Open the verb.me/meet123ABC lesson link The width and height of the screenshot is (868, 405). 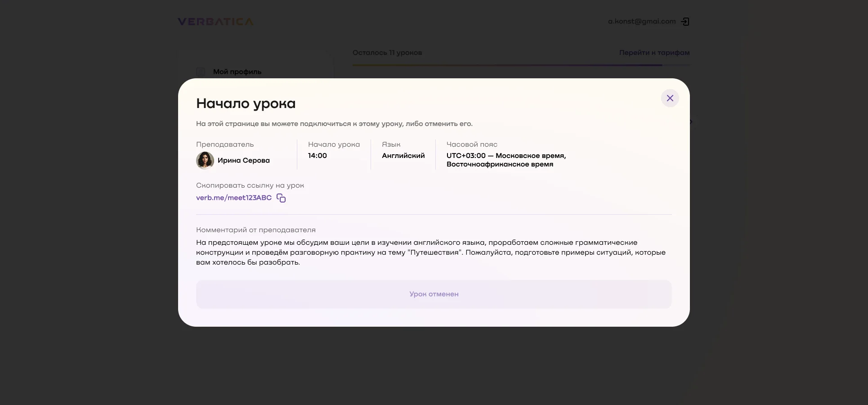tap(234, 198)
